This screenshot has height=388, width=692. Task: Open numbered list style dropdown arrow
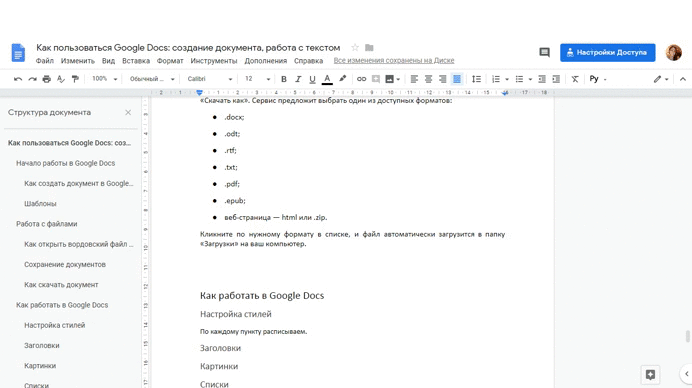[507, 79]
